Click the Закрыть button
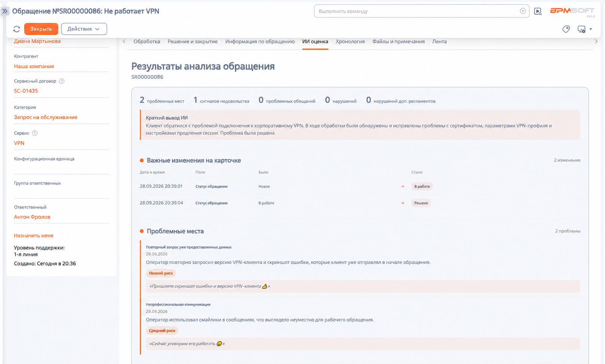The width and height of the screenshot is (605, 364). [41, 29]
